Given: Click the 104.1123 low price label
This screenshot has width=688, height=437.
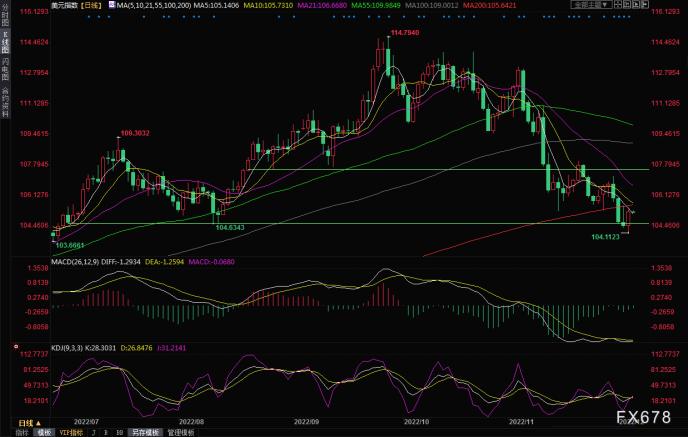Looking at the screenshot, I should pyautogui.click(x=606, y=237).
